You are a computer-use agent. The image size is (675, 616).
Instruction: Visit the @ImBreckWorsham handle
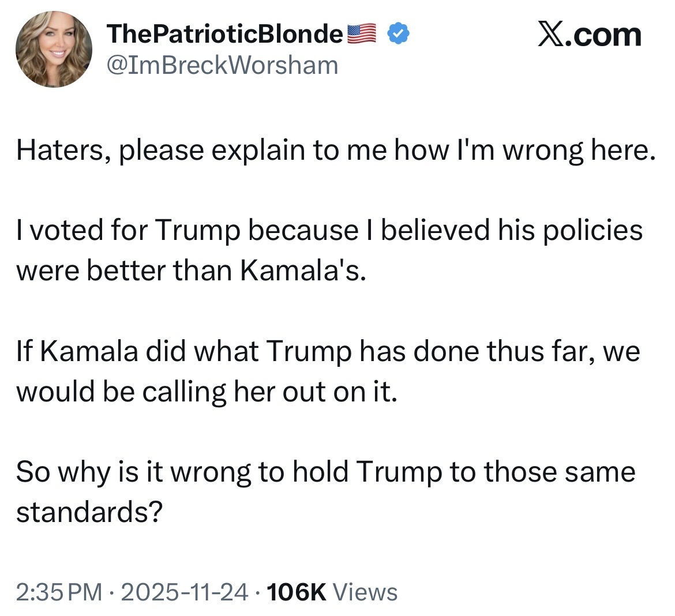(222, 65)
